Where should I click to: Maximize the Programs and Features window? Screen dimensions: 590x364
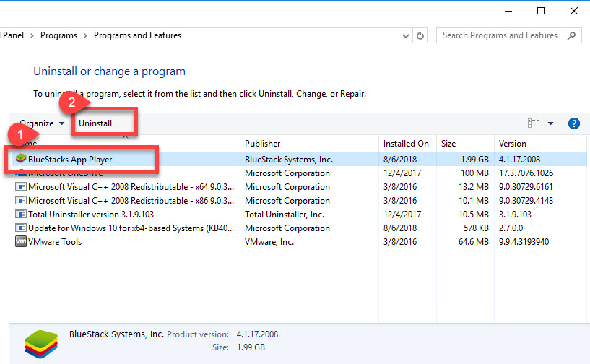541,11
